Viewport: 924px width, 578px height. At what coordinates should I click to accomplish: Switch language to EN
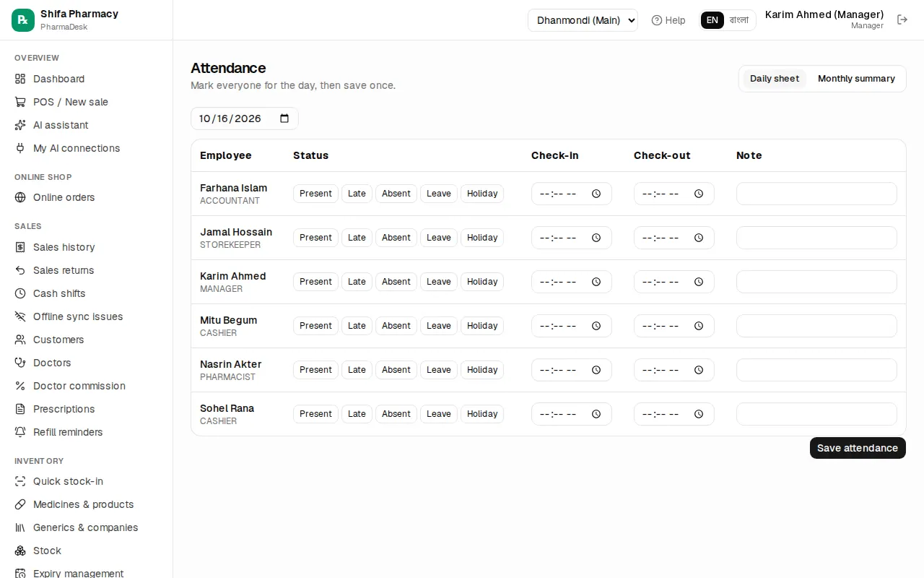pos(712,20)
